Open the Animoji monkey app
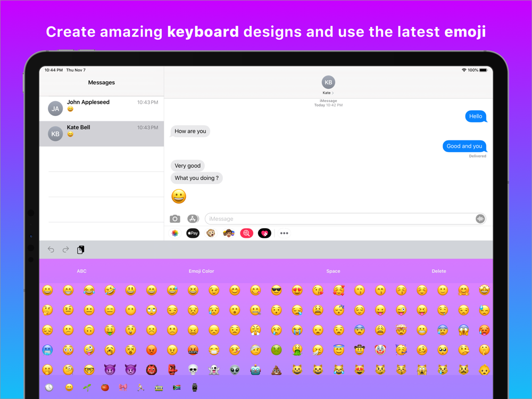 click(x=211, y=233)
